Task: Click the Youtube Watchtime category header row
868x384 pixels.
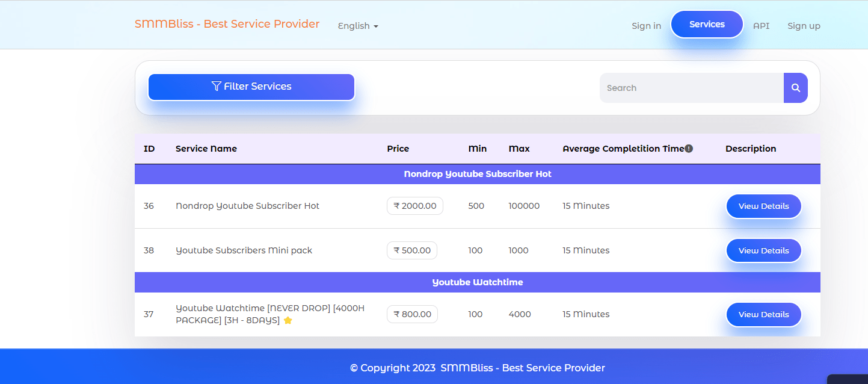Action: (x=477, y=282)
